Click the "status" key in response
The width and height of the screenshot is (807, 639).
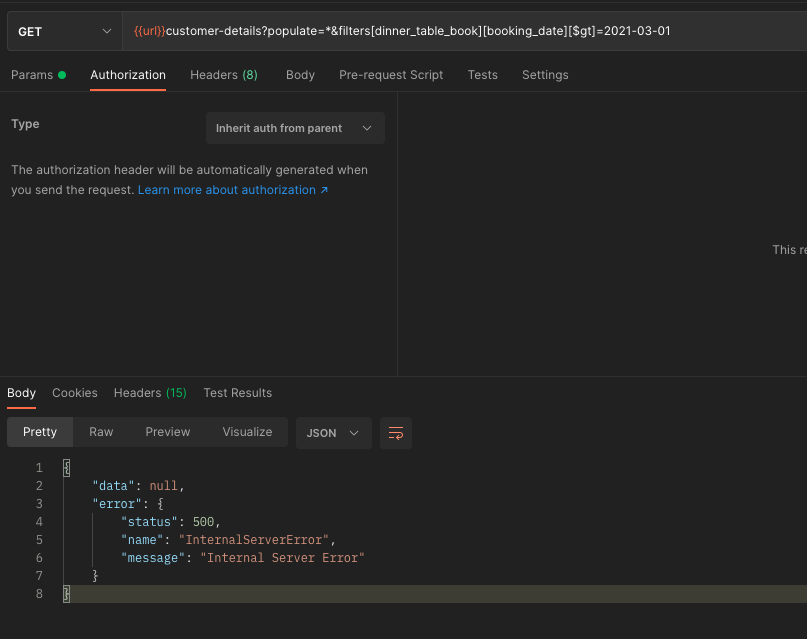click(x=149, y=522)
